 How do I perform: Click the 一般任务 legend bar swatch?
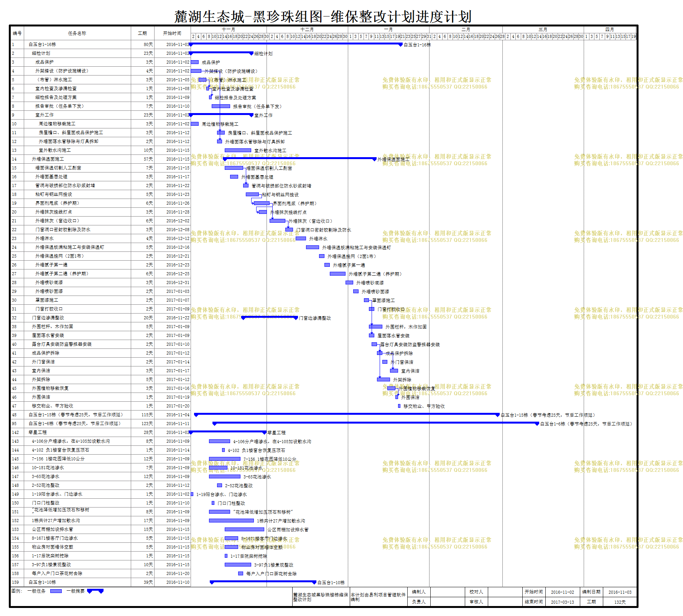pos(56,591)
